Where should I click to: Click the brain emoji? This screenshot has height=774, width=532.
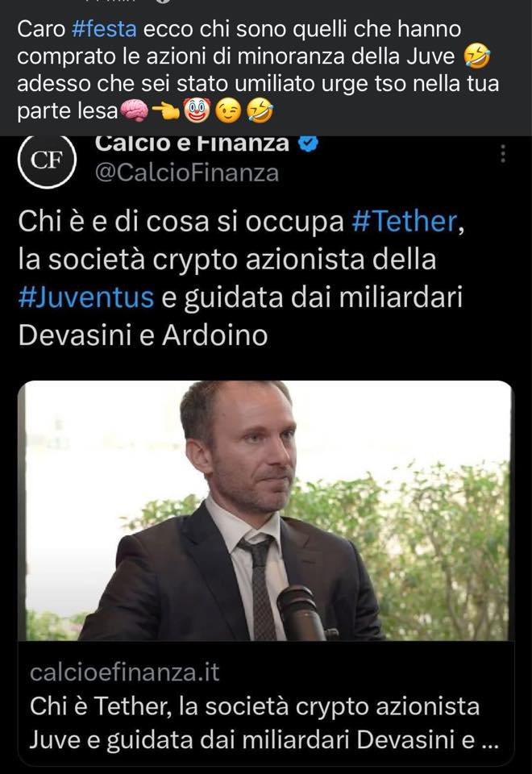(135, 110)
